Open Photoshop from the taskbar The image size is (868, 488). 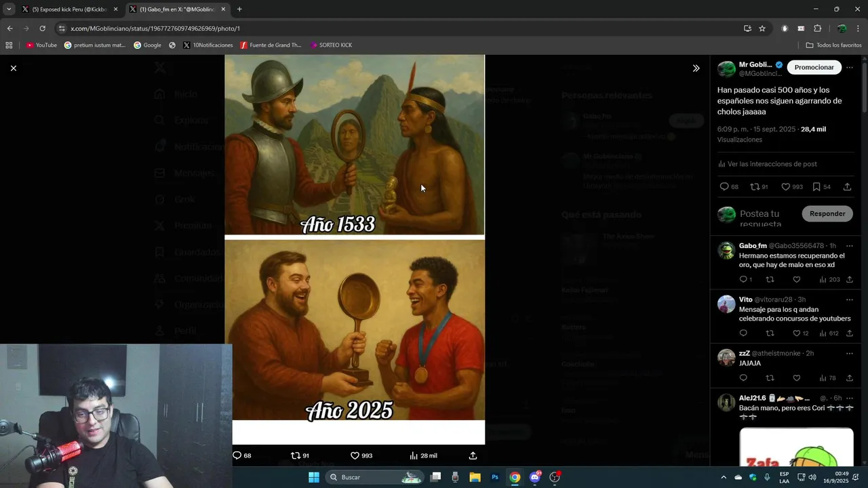point(495,477)
